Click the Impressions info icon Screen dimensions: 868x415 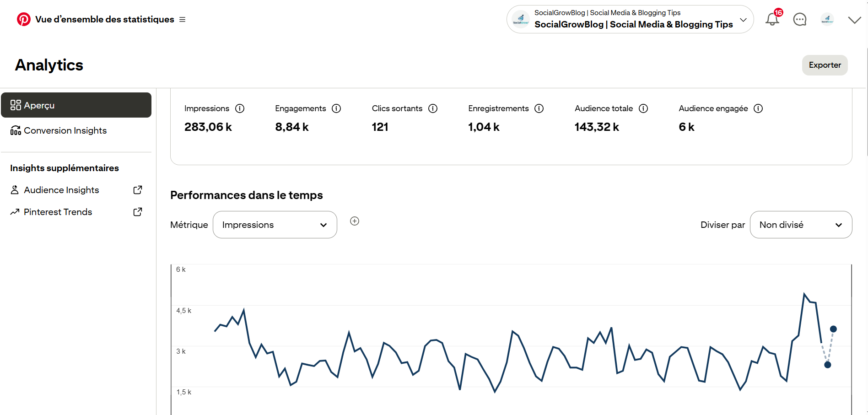pyautogui.click(x=240, y=108)
